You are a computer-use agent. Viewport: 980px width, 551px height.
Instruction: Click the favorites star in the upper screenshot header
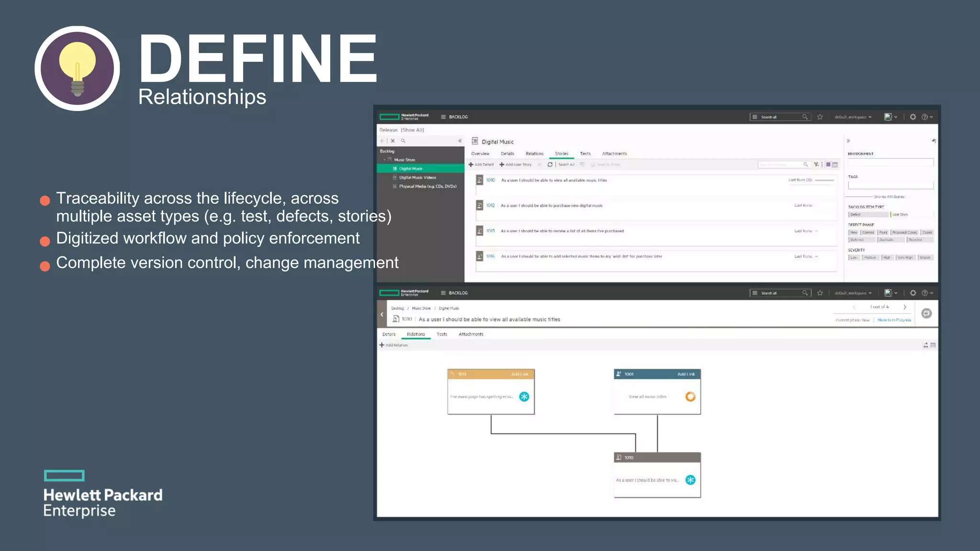point(820,117)
